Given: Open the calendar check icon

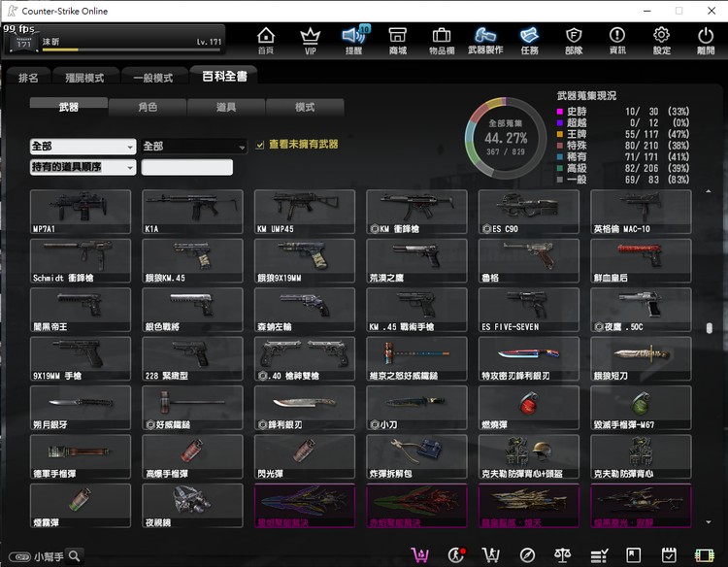Looking at the screenshot, I should point(669,555).
